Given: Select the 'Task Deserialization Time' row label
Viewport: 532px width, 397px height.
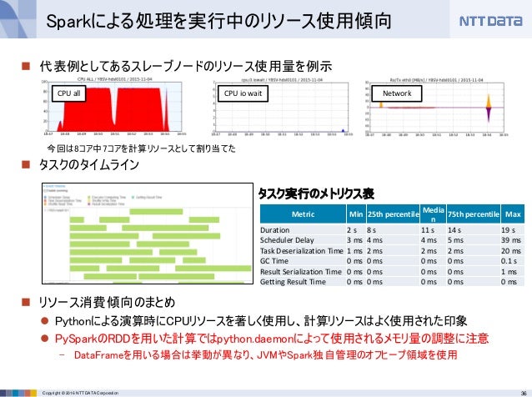Looking at the screenshot, I should 302,251.
